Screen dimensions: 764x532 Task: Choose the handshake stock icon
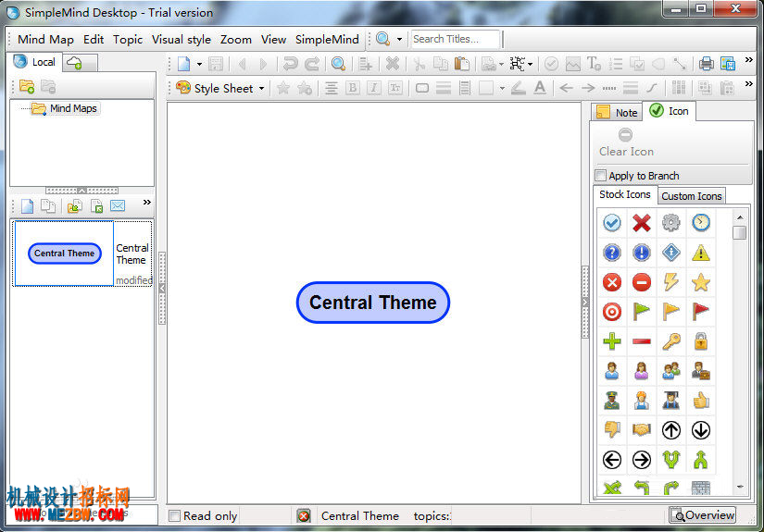[642, 430]
